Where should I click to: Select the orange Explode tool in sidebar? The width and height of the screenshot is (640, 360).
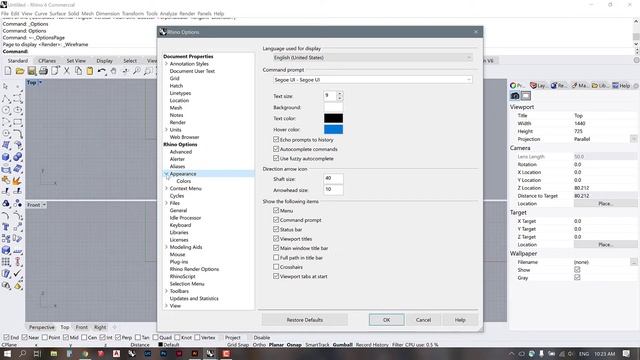pyautogui.click(x=18, y=180)
